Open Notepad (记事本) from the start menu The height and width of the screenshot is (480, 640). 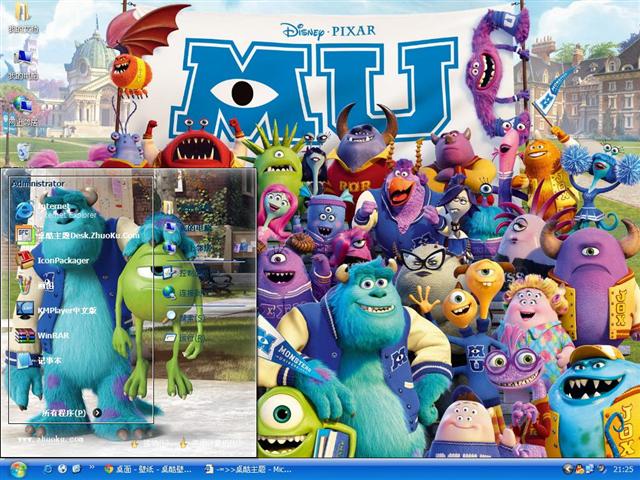(x=39, y=360)
